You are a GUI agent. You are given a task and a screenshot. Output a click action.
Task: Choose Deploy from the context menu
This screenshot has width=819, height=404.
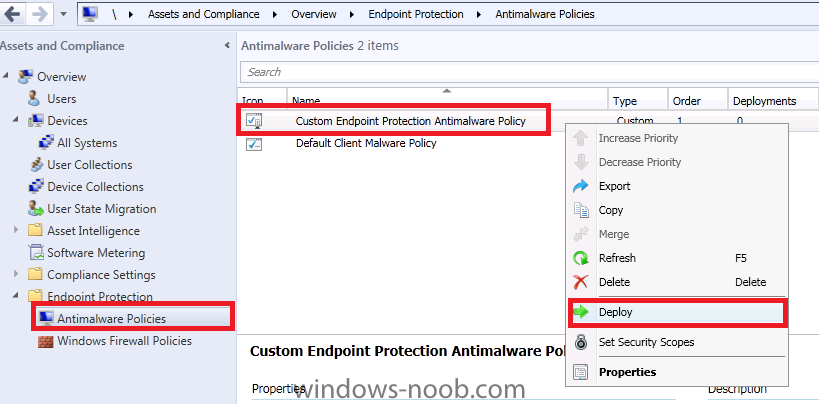pyautogui.click(x=677, y=312)
